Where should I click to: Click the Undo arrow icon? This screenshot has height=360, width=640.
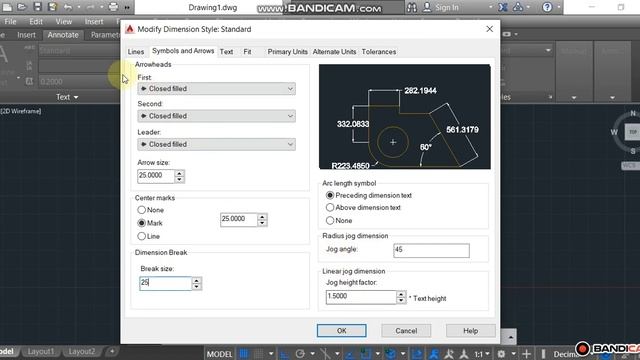68,7
